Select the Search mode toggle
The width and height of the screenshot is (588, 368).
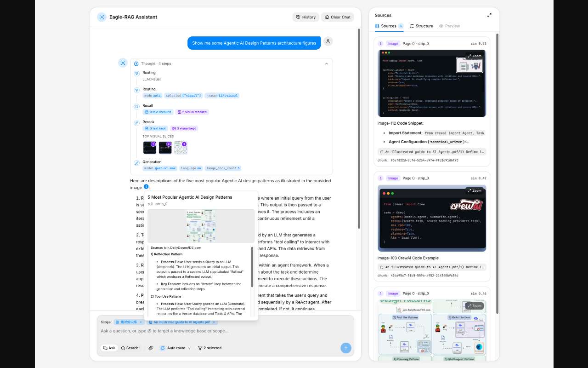[130, 348]
